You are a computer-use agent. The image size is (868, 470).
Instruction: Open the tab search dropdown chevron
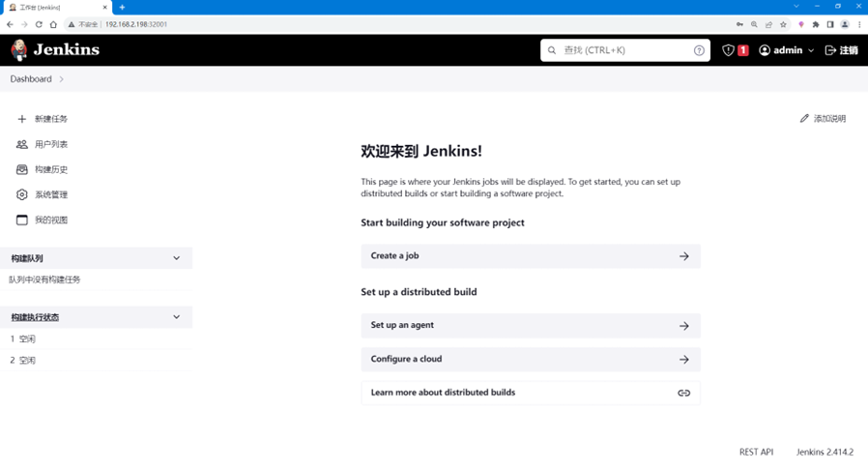(796, 6)
